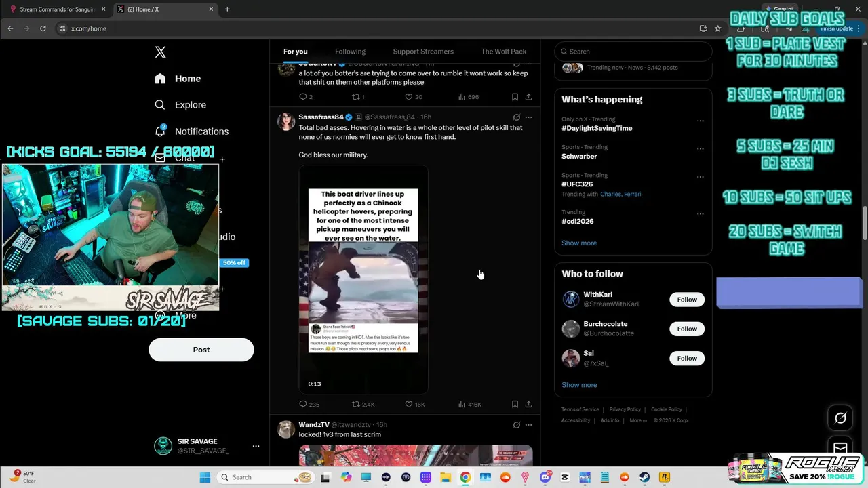Image resolution: width=868 pixels, height=488 pixels.
Task: Bookmark this page with the star icon
Action: [717, 28]
